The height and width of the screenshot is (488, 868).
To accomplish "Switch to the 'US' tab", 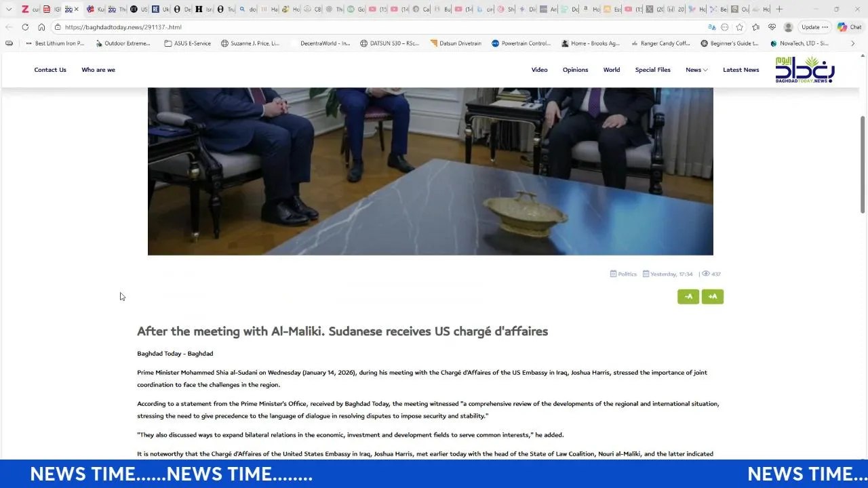I will 139,9.
